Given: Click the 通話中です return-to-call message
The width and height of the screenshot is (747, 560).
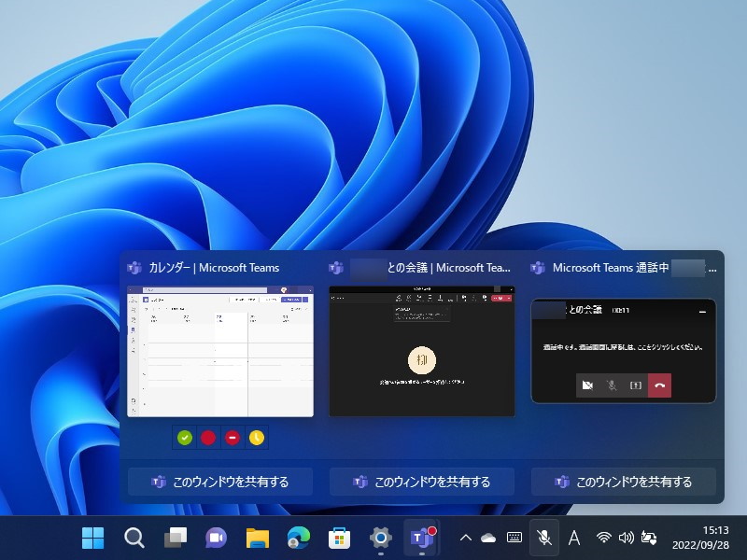Looking at the screenshot, I should point(623,347).
